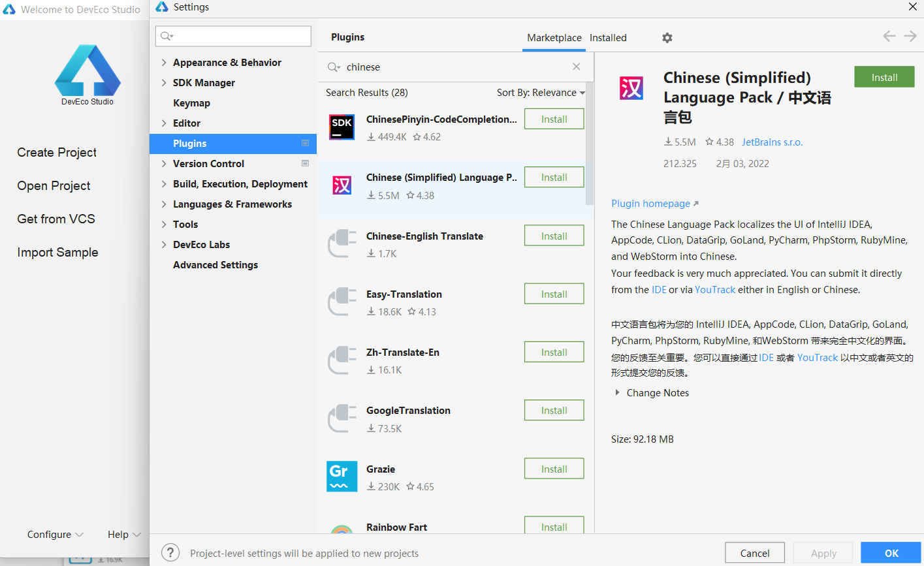Install Chinese-English Translate plugin

[x=554, y=236]
